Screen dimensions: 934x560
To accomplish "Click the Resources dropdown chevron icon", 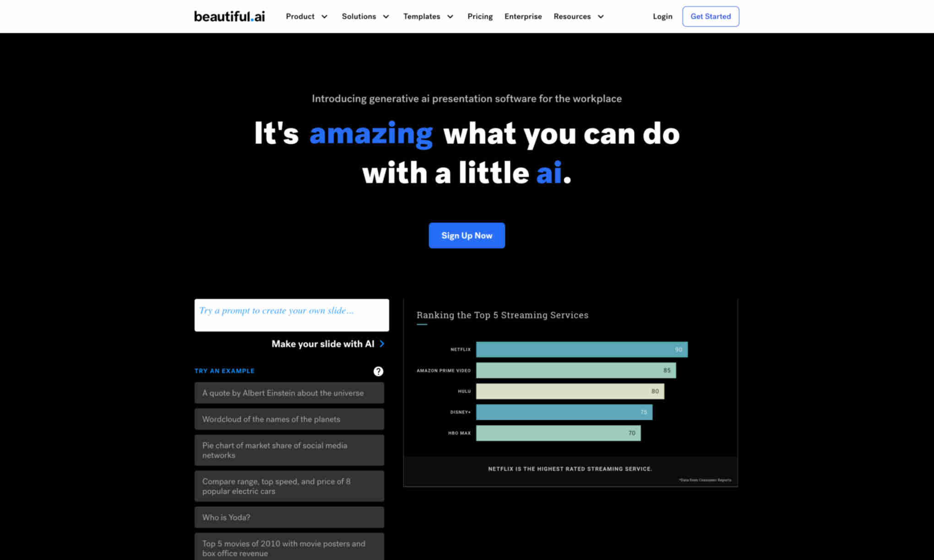I will [600, 16].
